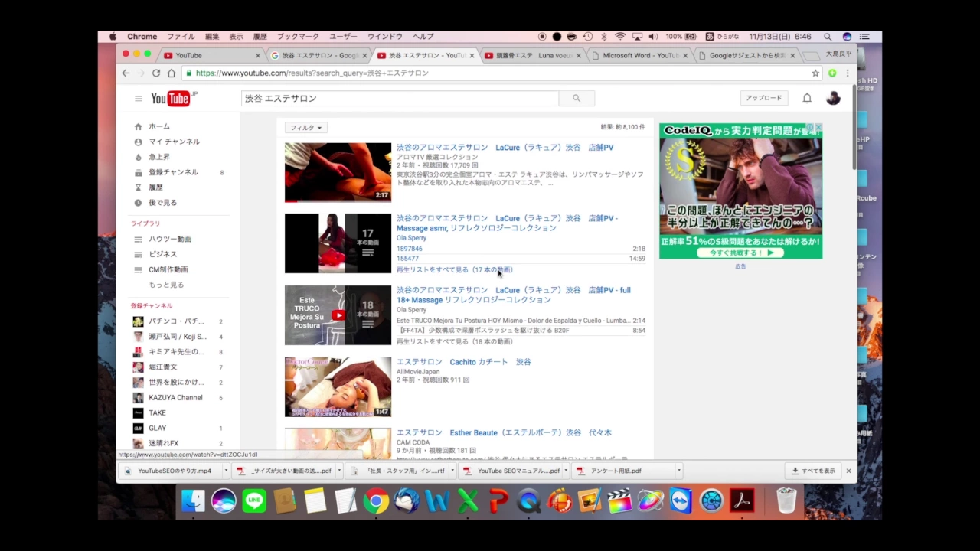Reload the page in Chrome
Image resolution: width=980 pixels, height=551 pixels.
(156, 73)
